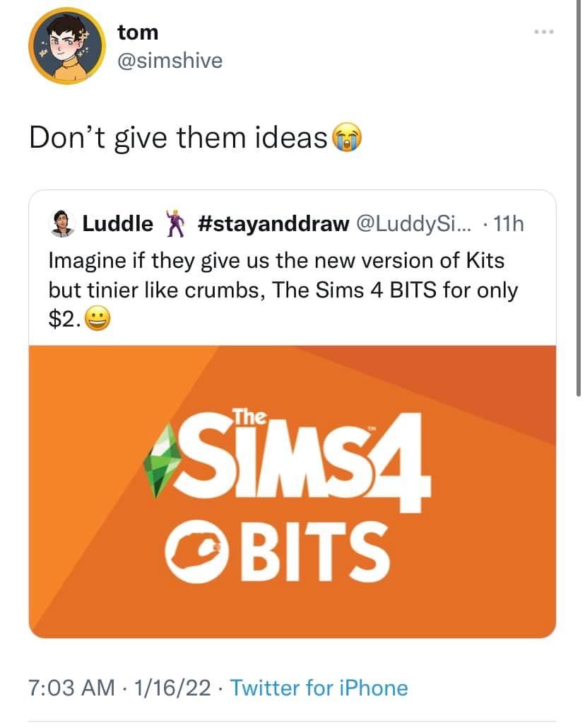Click the Luddle display name
The height and width of the screenshot is (728, 585).
pos(117,224)
